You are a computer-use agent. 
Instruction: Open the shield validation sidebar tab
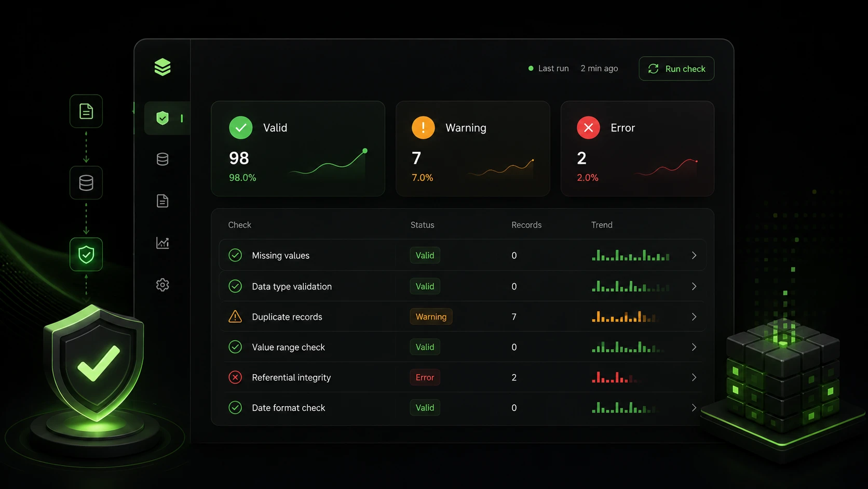tap(167, 118)
